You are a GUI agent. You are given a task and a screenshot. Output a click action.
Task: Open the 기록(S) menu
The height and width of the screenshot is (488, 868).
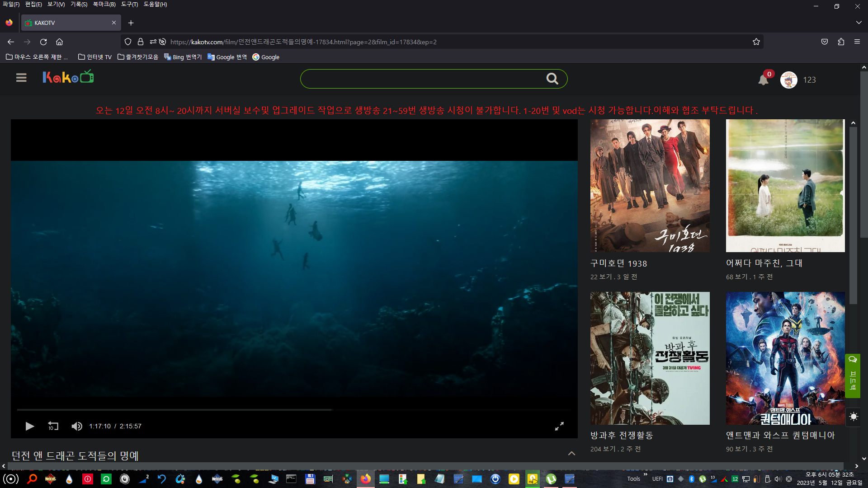pyautogui.click(x=79, y=4)
